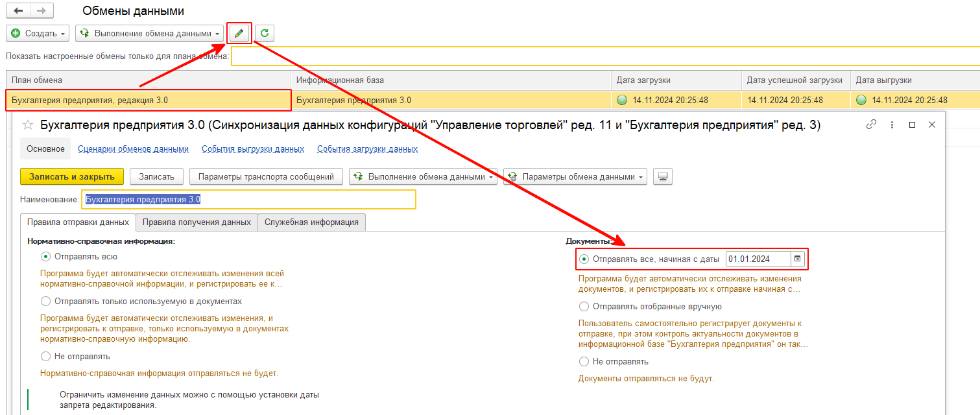Select the Отправлять всю radio option
980x415 pixels.
[x=45, y=256]
